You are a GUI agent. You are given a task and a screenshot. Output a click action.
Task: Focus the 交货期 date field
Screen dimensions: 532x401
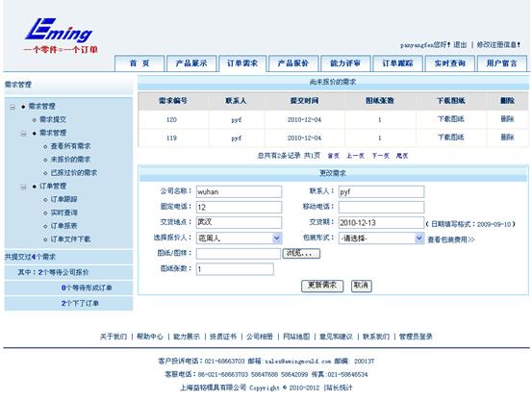[x=381, y=222]
